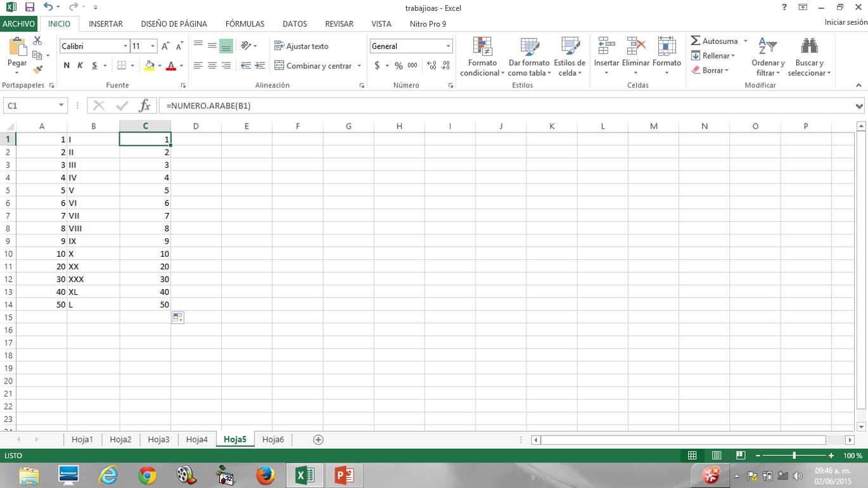868x488 pixels.
Task: Apply currency format with the $ icon
Action: [378, 65]
